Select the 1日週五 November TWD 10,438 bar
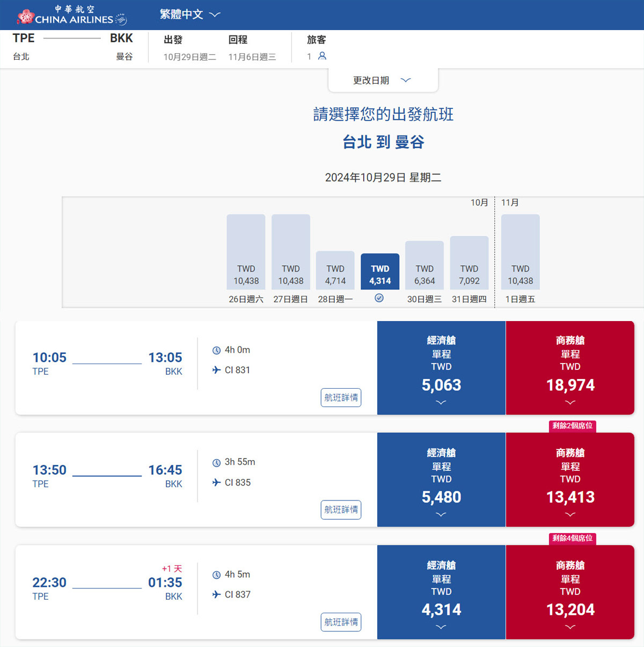Image resolution: width=644 pixels, height=647 pixels. 521,252
